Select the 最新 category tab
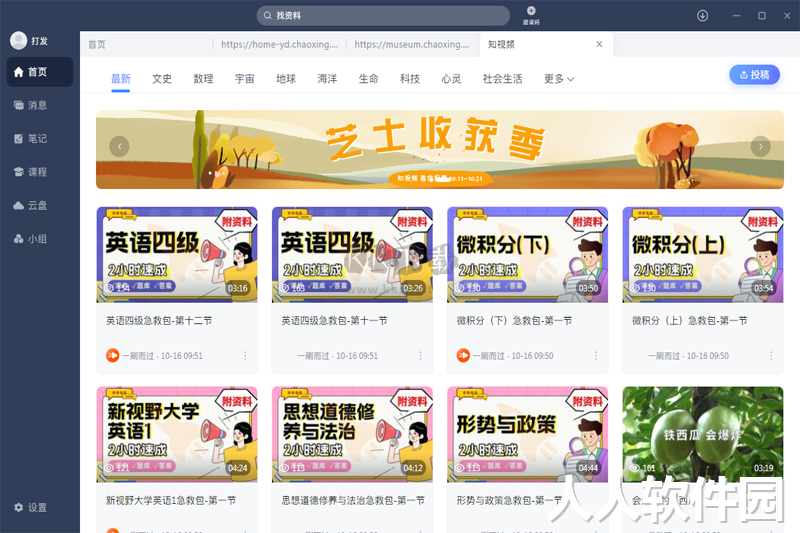This screenshot has width=800, height=533. tap(121, 79)
